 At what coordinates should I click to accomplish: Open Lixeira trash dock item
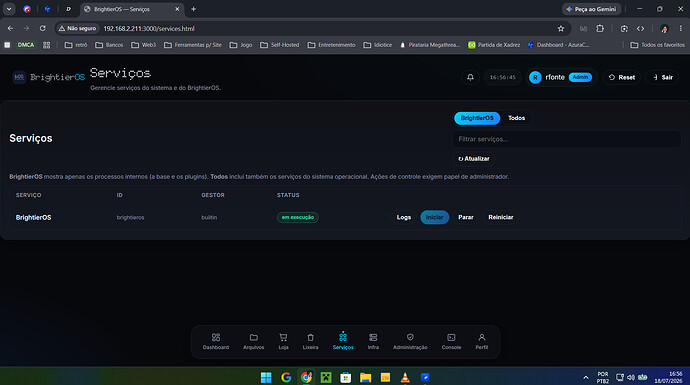click(x=310, y=341)
